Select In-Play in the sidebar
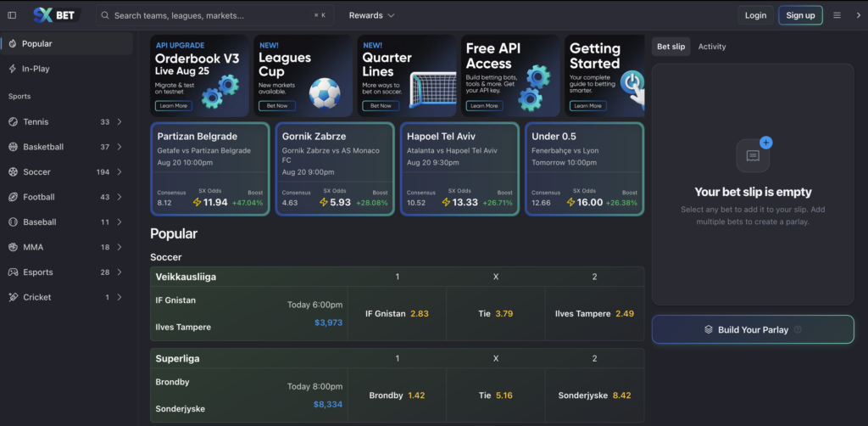This screenshot has width=868, height=426. tap(66, 69)
